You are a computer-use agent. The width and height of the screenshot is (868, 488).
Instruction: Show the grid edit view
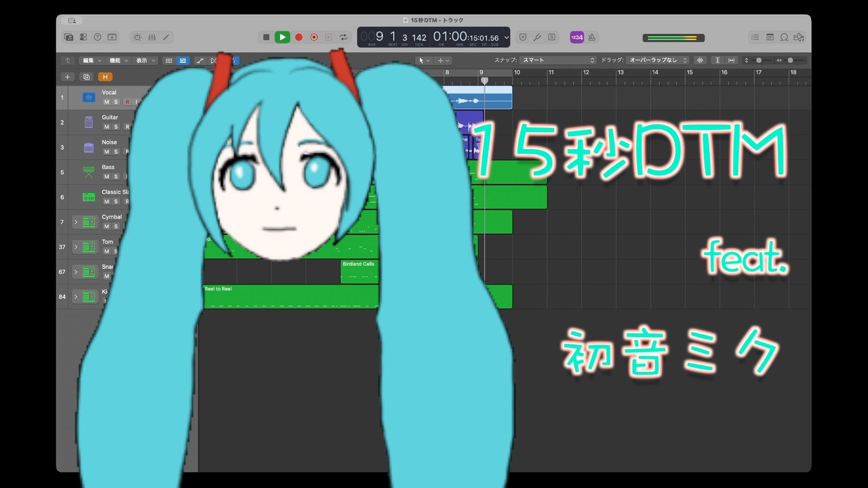coord(169,60)
